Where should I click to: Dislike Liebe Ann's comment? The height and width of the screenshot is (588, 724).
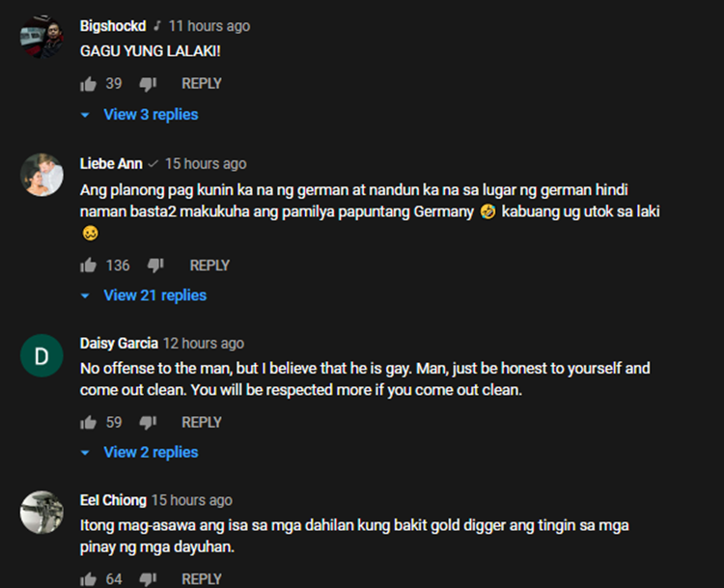pos(155,266)
